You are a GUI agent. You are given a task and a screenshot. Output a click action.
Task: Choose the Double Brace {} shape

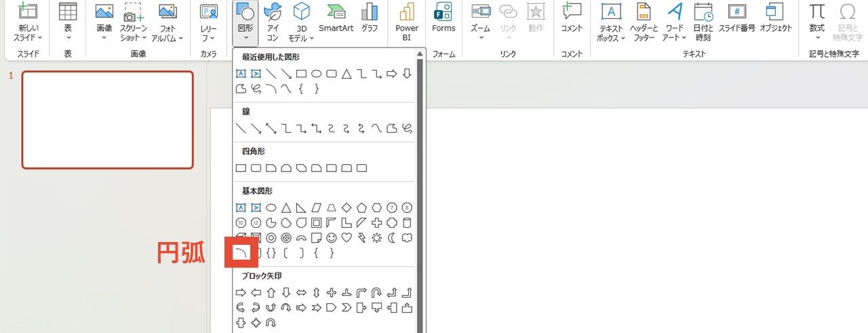click(271, 253)
